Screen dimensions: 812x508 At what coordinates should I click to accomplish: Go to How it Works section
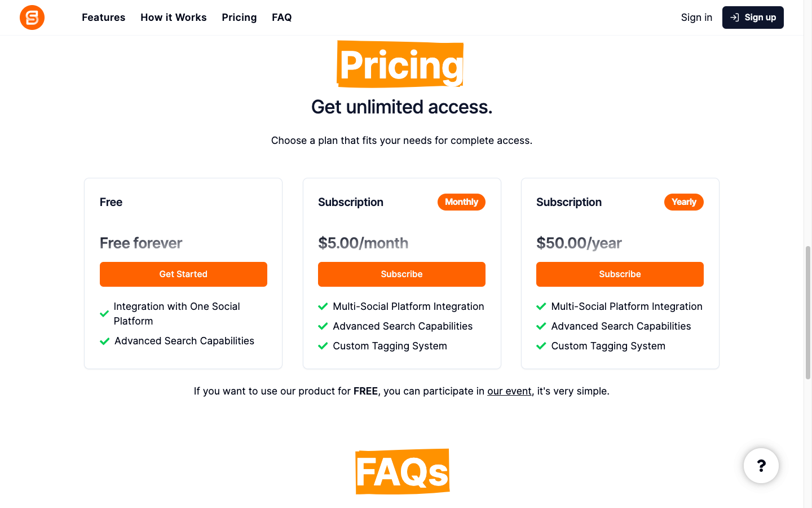point(173,17)
